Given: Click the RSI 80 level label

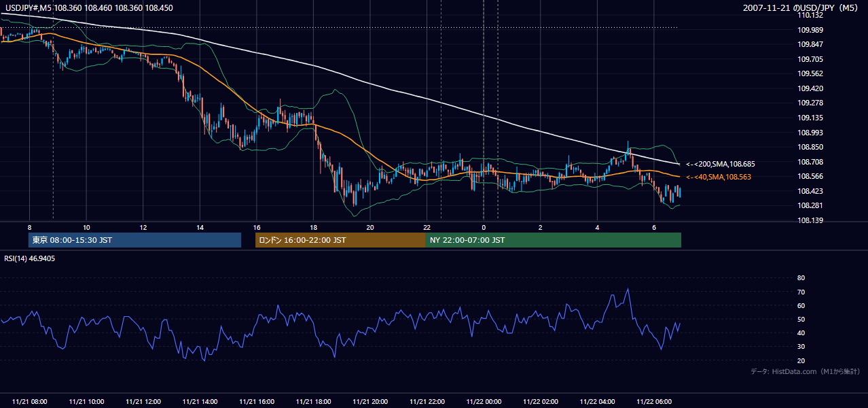Looking at the screenshot, I should click(801, 278).
